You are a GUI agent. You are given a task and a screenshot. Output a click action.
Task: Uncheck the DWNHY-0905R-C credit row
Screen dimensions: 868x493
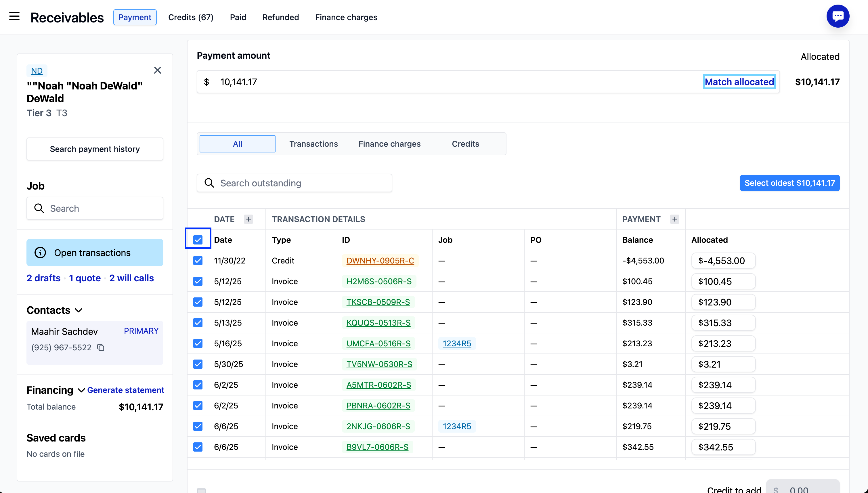pos(198,260)
